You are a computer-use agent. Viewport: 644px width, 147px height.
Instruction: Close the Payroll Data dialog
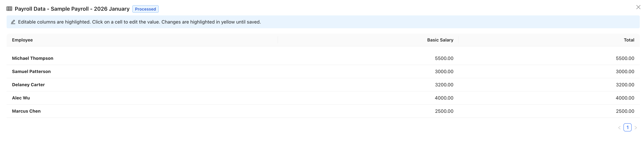(x=638, y=7)
